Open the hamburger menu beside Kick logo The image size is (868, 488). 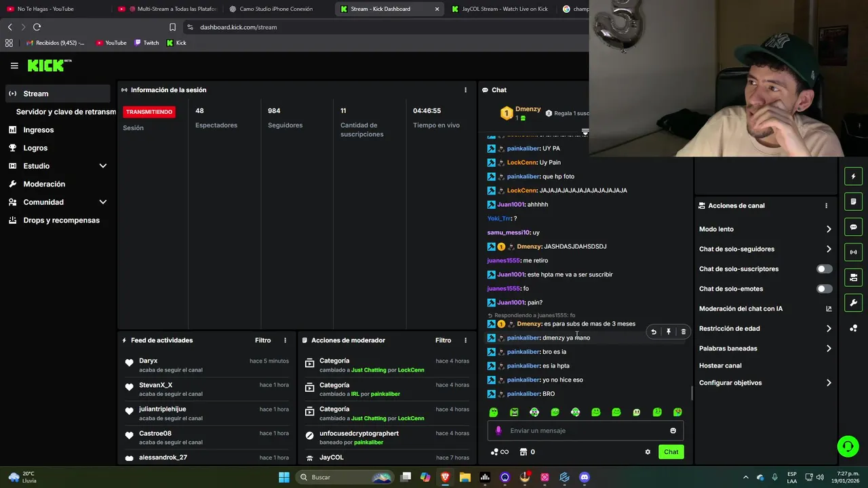[14, 66]
